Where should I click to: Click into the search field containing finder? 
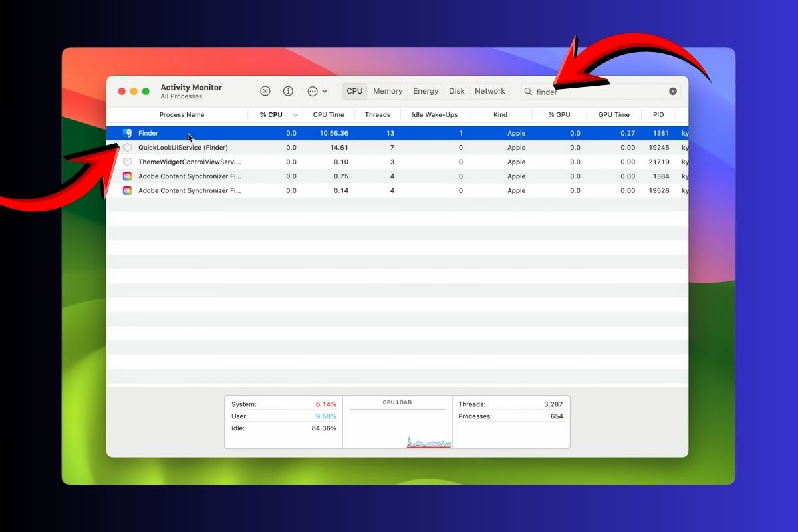pyautogui.click(x=598, y=92)
